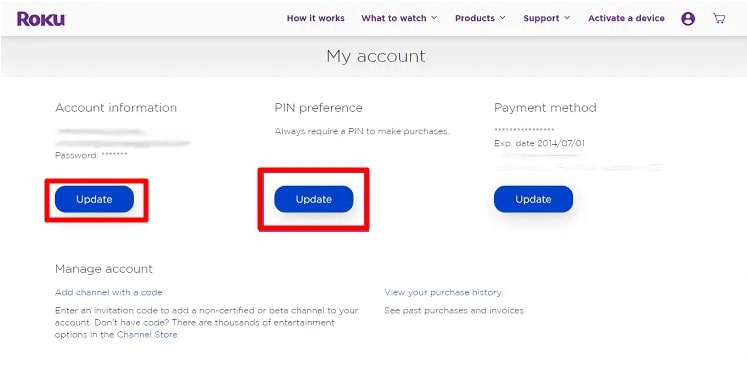Open the Products menu label
This screenshot has width=747, height=379.
[x=474, y=18]
